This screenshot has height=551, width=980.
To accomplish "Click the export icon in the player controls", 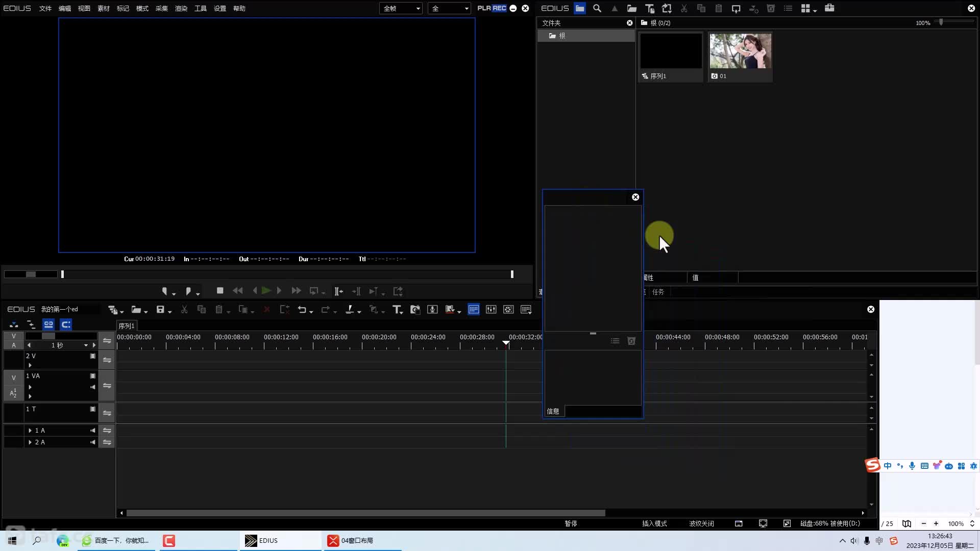I will (398, 291).
